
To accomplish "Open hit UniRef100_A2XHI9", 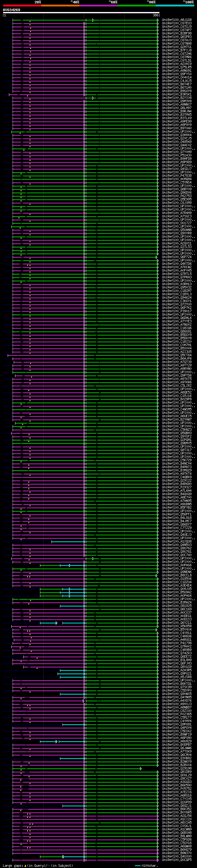I will point(177,64).
